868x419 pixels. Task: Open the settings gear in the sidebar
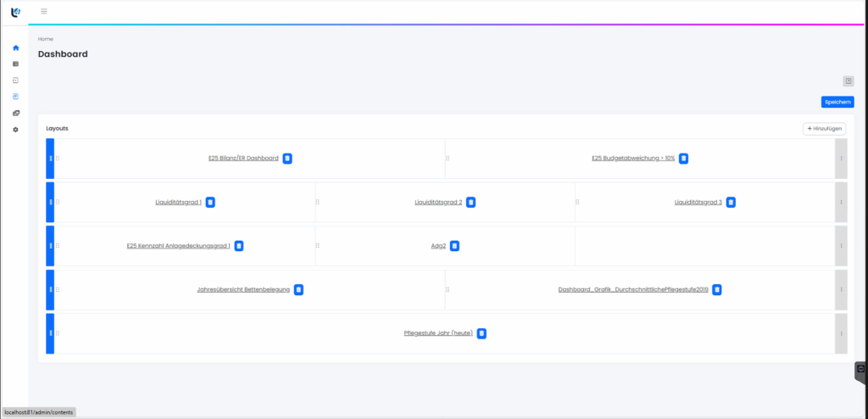[x=15, y=130]
